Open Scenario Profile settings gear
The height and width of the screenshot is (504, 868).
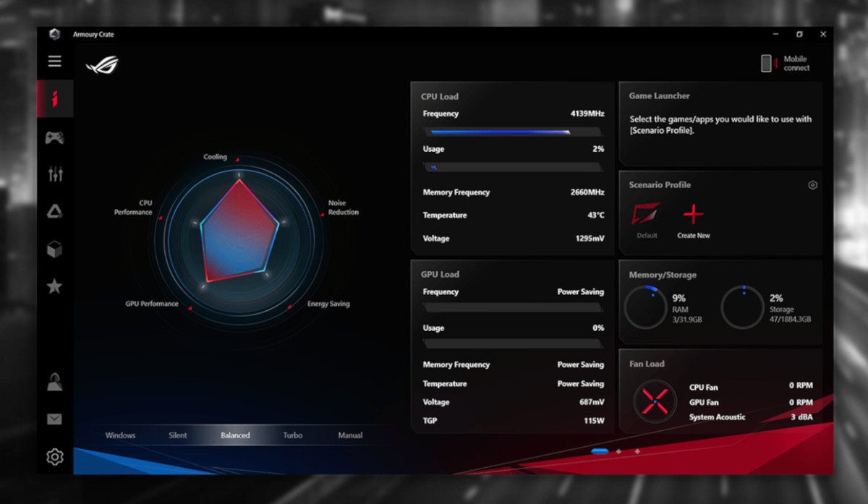pos(812,185)
